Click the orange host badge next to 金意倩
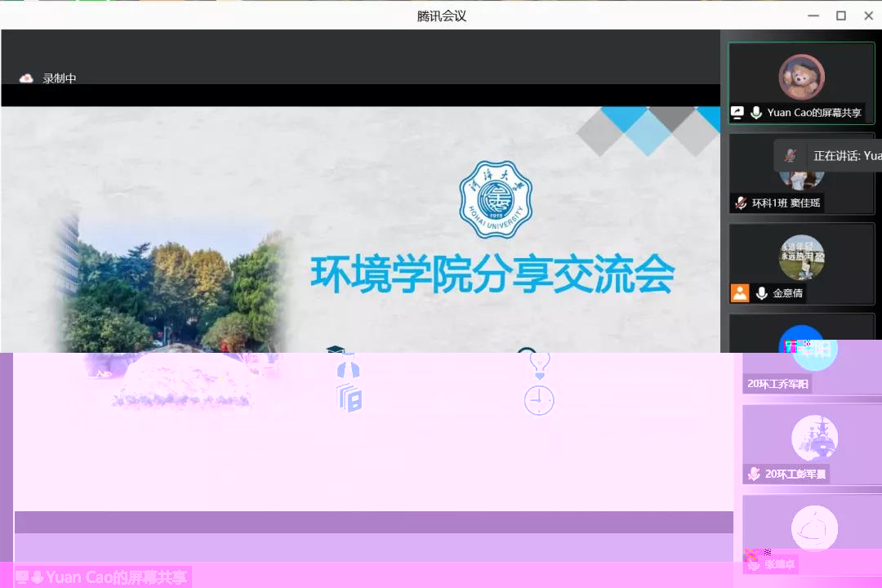 [x=740, y=293]
